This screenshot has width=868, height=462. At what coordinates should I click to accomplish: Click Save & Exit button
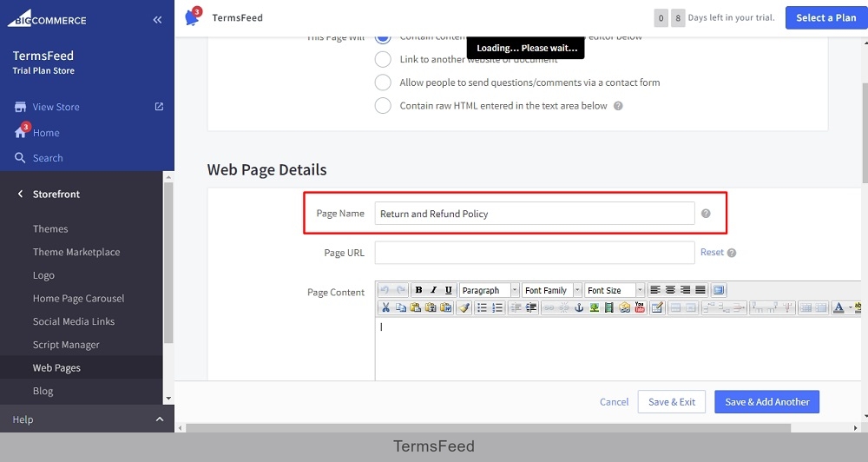pyautogui.click(x=672, y=401)
